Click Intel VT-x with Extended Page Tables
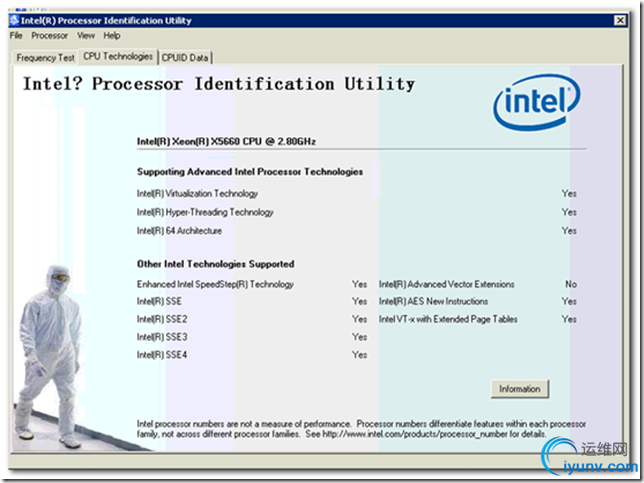Image resolution: width=644 pixels, height=483 pixels. click(448, 319)
